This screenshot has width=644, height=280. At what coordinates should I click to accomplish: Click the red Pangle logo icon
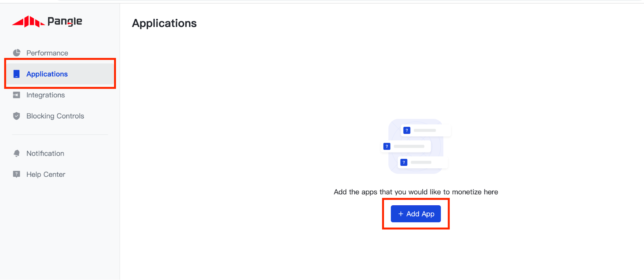[28, 22]
